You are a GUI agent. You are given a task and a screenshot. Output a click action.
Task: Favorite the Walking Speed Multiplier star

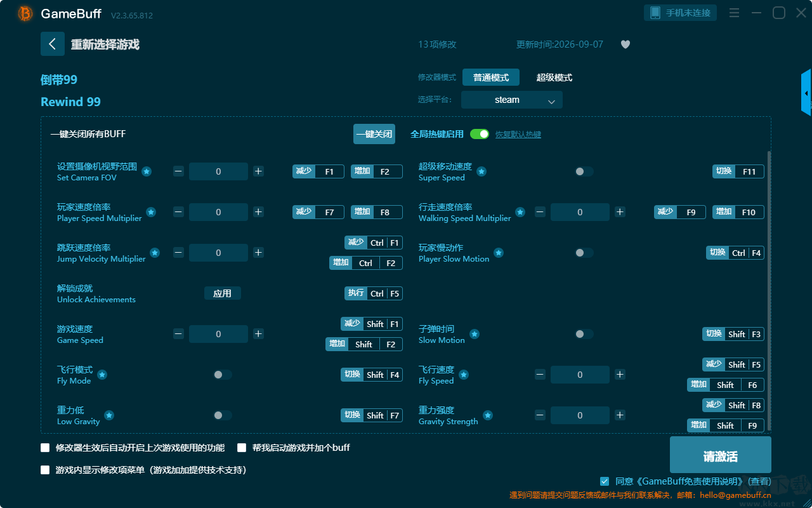tap(520, 212)
